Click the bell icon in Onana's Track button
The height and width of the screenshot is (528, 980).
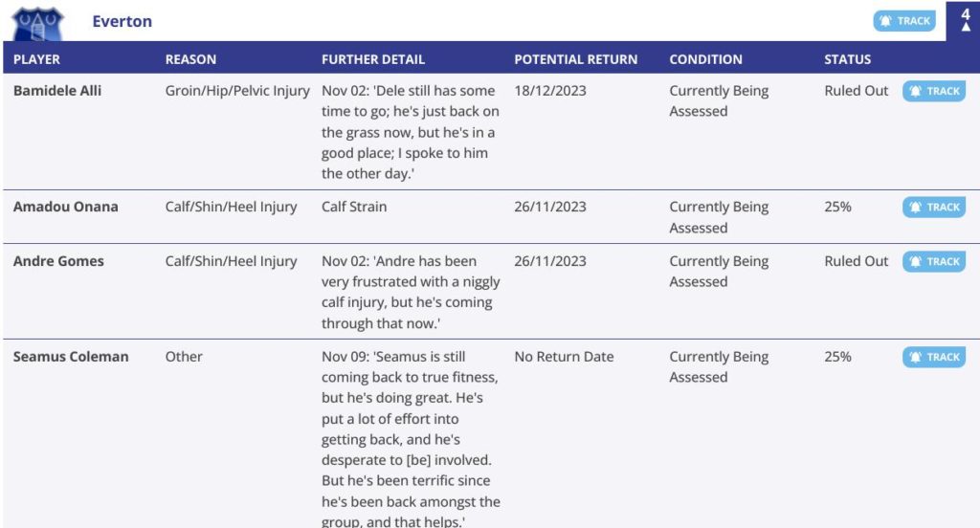click(915, 208)
